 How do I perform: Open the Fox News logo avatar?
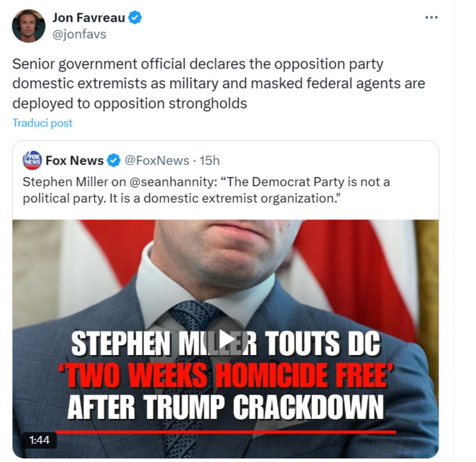point(32,160)
